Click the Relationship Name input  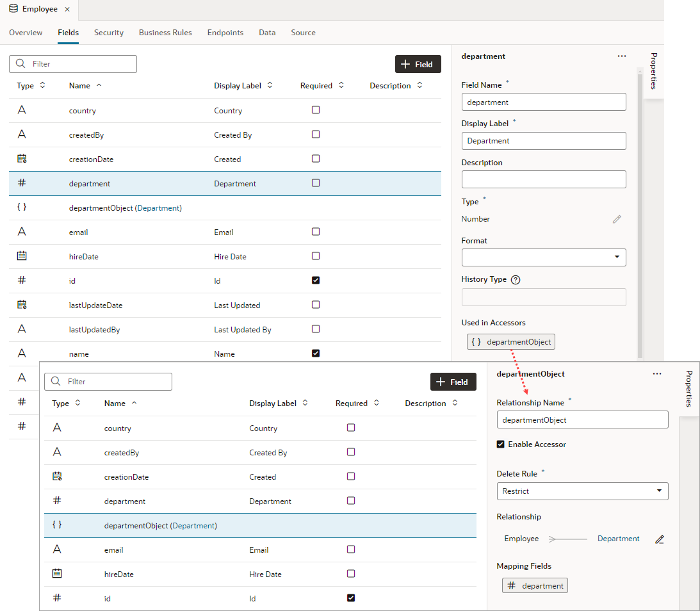pyautogui.click(x=582, y=420)
